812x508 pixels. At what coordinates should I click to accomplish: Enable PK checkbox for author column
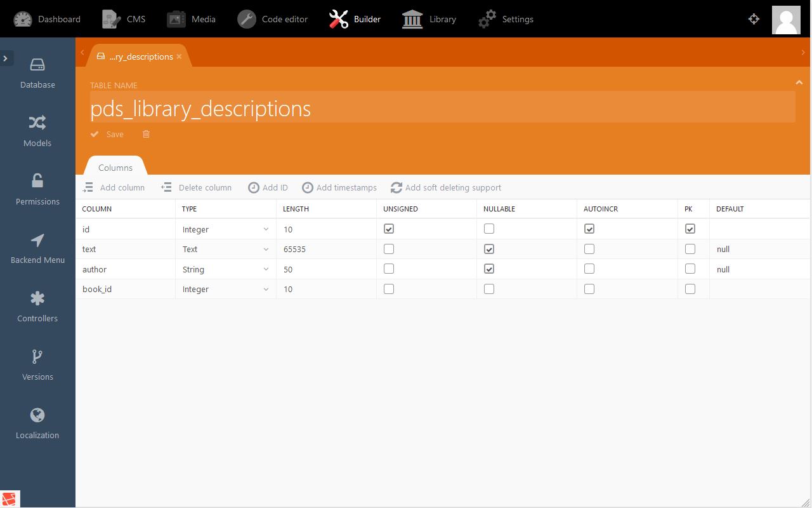click(690, 269)
